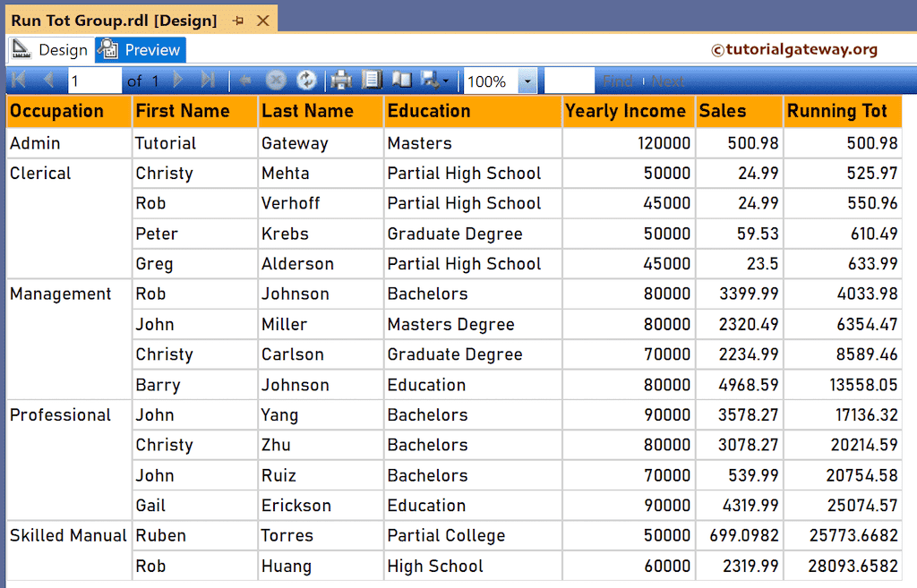Navigate to the next page

coord(177,80)
